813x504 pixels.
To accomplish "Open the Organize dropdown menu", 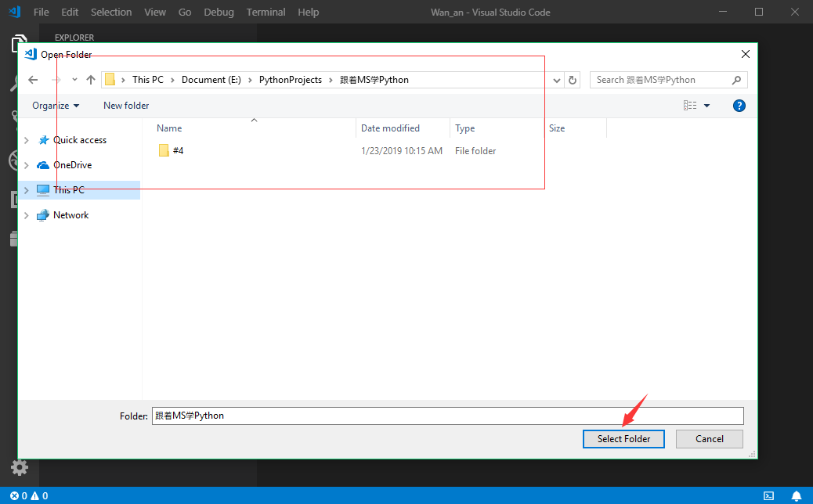I will (56, 106).
